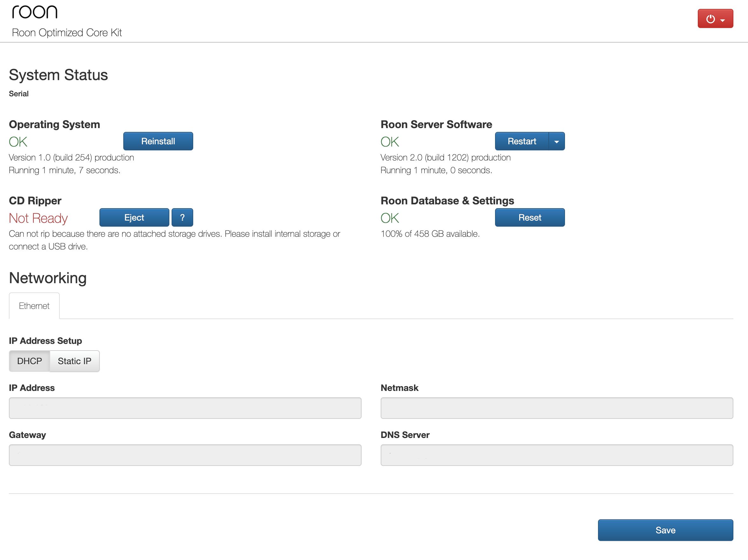Click 'Running 1 minute, 0 seconds.' text
Screen dimensions: 748x560
[436, 170]
